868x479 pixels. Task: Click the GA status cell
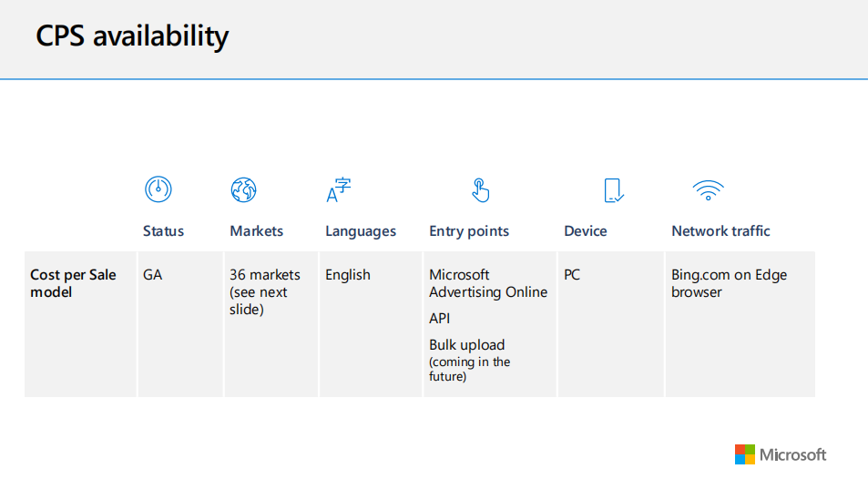[153, 275]
